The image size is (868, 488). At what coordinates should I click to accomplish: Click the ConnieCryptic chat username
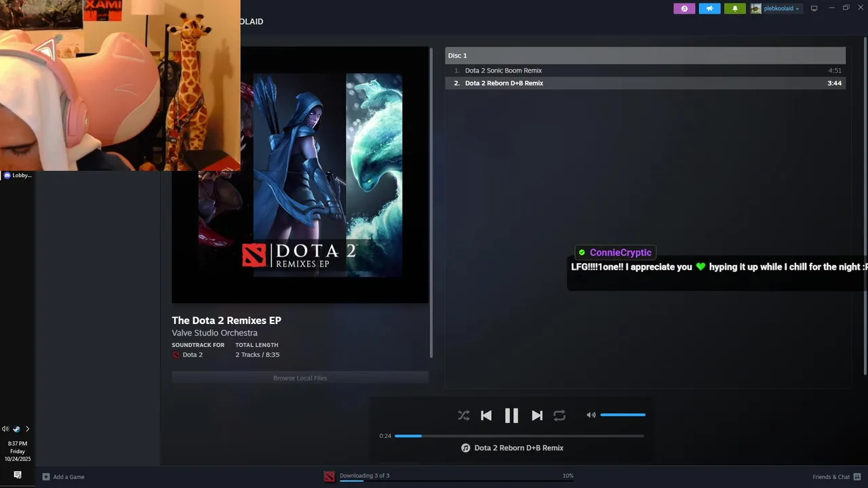pos(620,253)
